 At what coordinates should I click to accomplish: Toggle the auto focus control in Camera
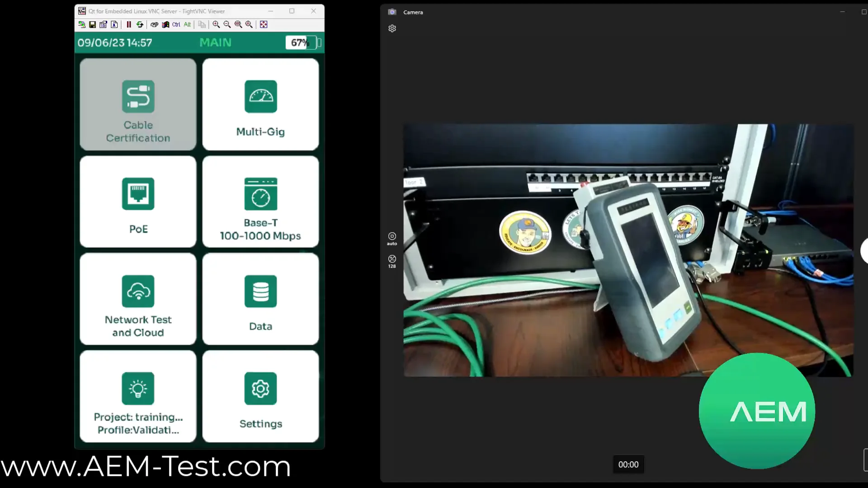point(392,239)
